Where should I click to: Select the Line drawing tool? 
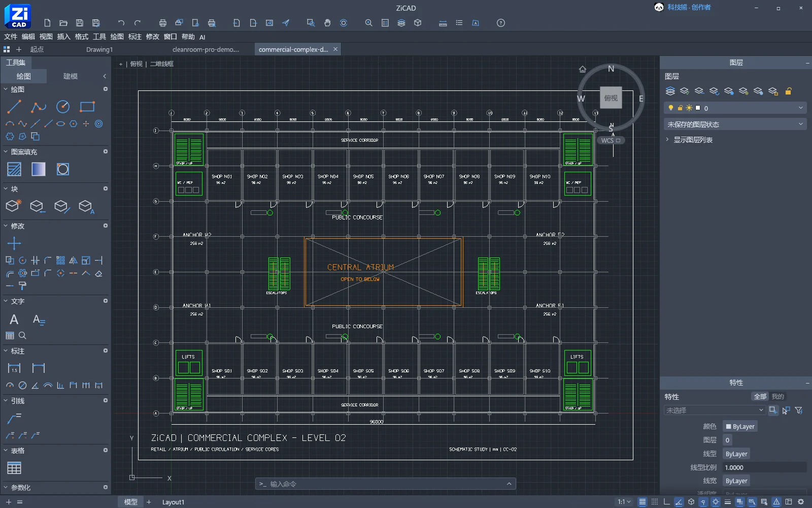click(x=14, y=107)
